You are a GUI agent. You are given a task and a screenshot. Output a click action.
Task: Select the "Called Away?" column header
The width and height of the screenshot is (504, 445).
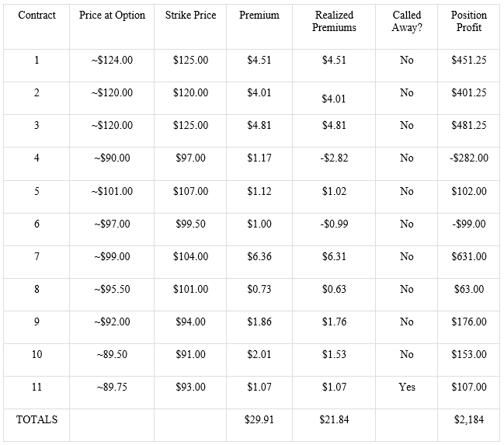click(406, 22)
